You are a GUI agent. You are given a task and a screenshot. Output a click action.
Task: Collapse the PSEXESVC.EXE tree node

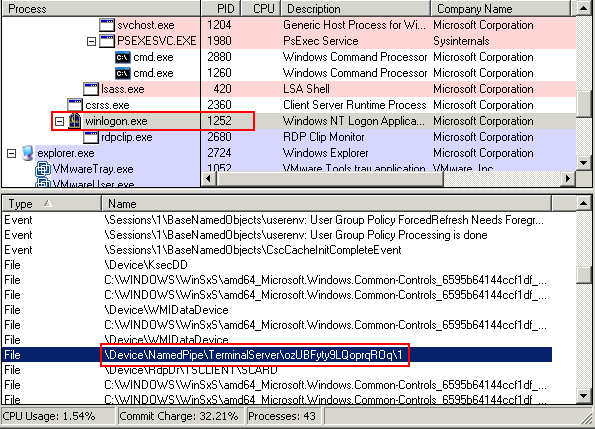coord(91,41)
